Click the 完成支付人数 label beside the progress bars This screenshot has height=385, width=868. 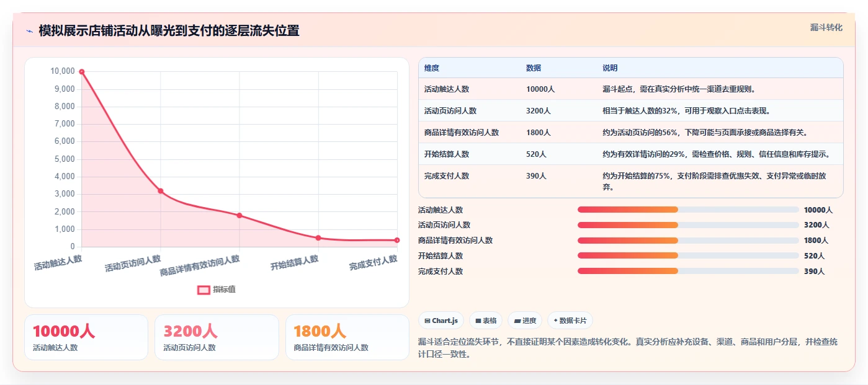coord(441,272)
